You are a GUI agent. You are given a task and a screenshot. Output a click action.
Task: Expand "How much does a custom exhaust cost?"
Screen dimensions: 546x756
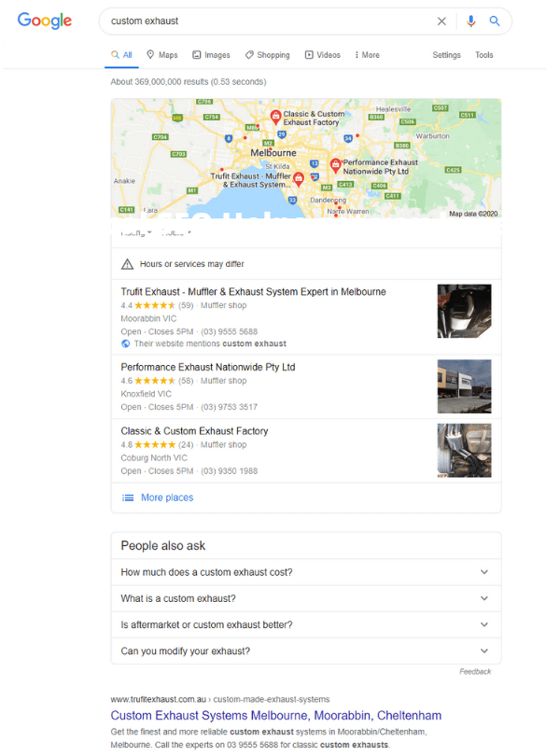(x=306, y=572)
